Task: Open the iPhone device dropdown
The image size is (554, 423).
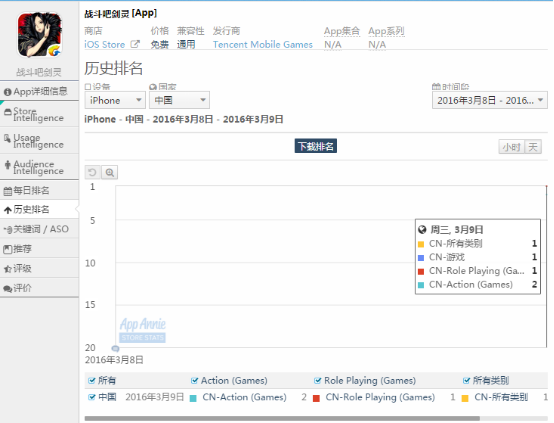Action: tap(115, 100)
